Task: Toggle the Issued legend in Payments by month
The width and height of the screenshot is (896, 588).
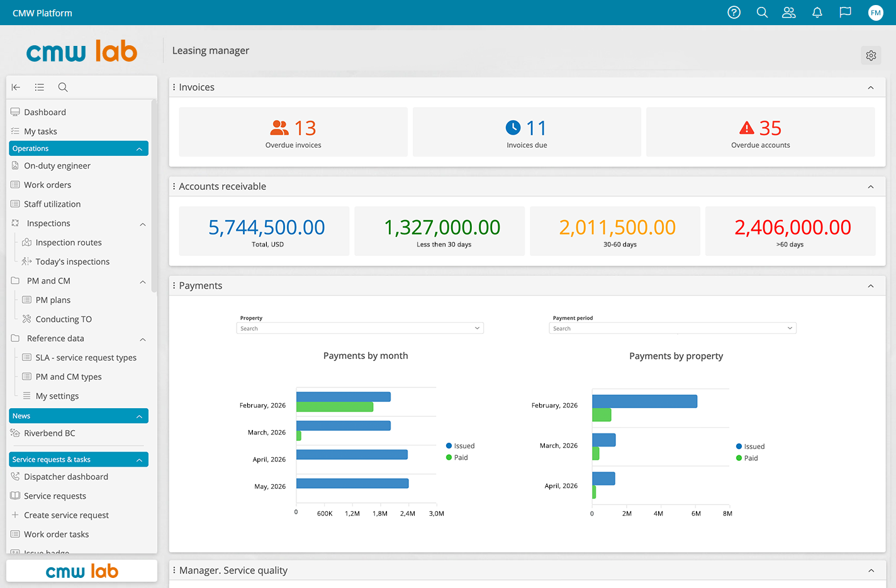Action: pyautogui.click(x=461, y=446)
